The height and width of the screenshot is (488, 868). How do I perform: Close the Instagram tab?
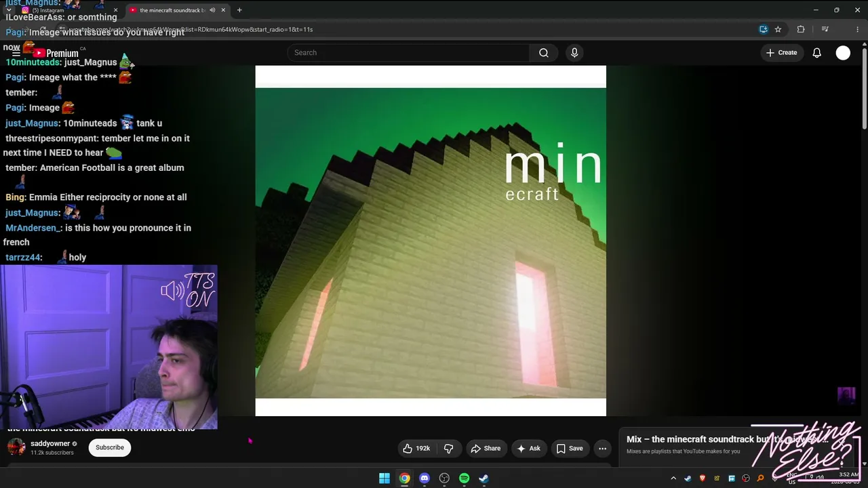[115, 10]
